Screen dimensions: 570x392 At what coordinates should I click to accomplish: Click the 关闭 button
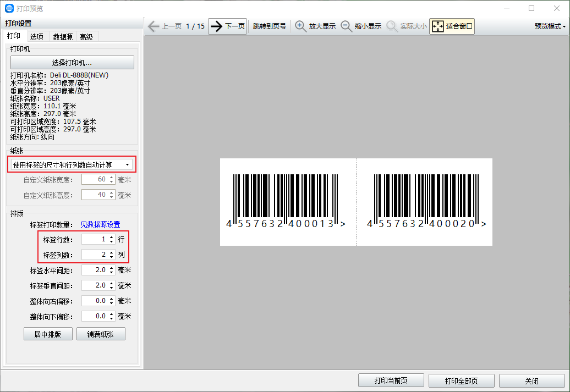532,380
